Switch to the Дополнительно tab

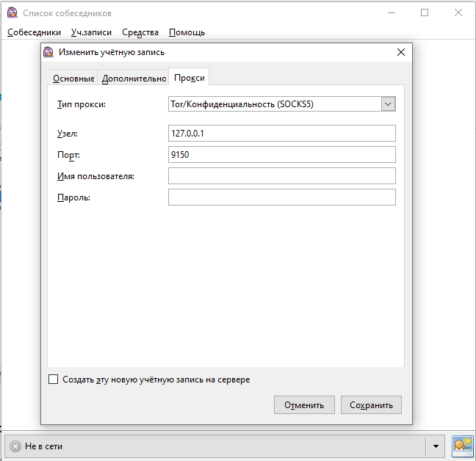pyautogui.click(x=134, y=79)
